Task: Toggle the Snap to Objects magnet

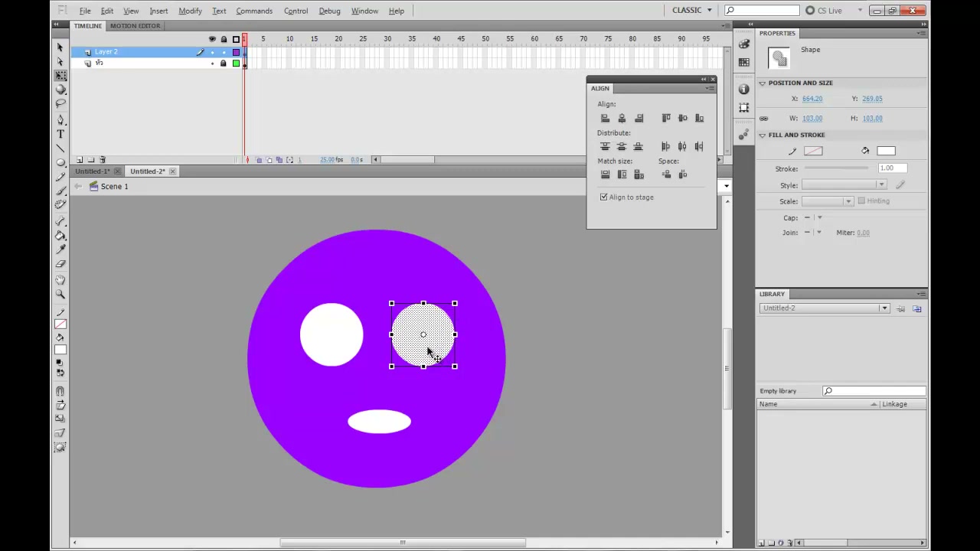Action: pyautogui.click(x=60, y=391)
